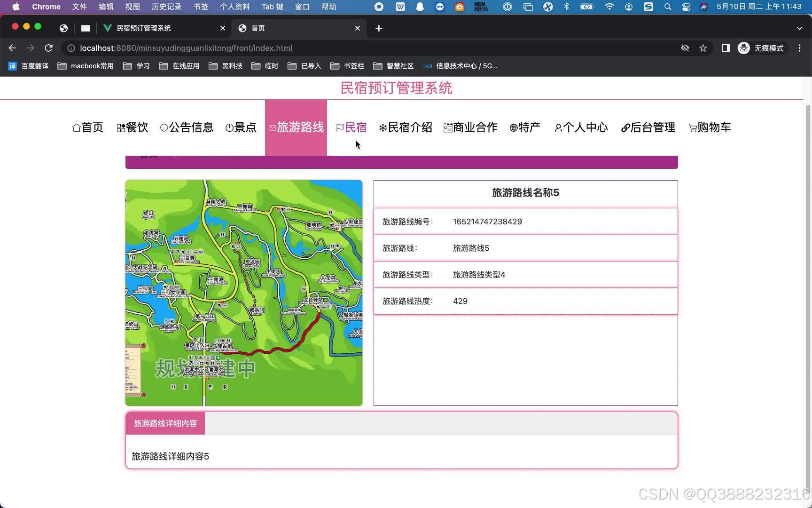
Task: Open the 百度翻译 bookmark
Action: 28,66
